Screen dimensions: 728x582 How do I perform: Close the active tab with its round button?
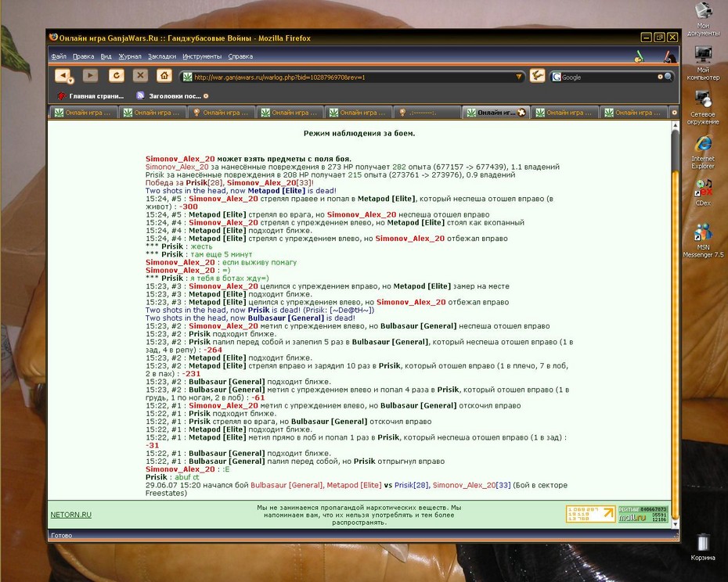pos(521,113)
